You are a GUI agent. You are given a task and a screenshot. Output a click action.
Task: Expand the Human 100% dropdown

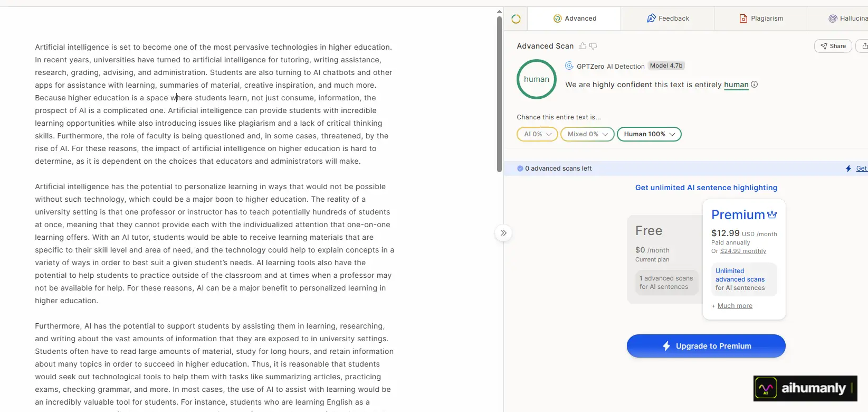649,134
